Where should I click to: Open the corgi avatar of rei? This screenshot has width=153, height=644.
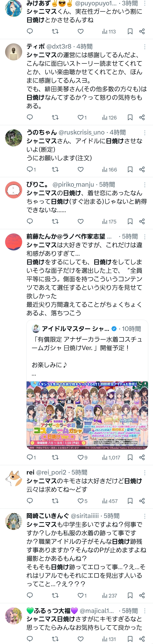point(13,478)
